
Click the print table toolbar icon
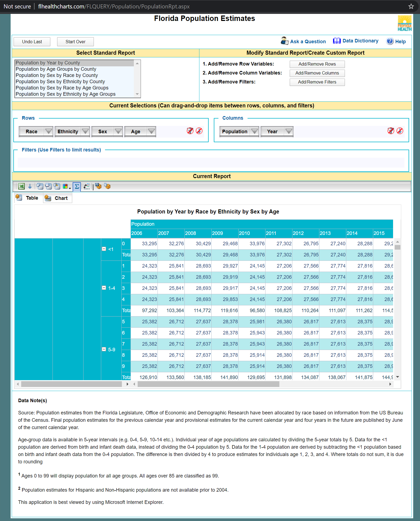pyautogui.click(x=48, y=186)
